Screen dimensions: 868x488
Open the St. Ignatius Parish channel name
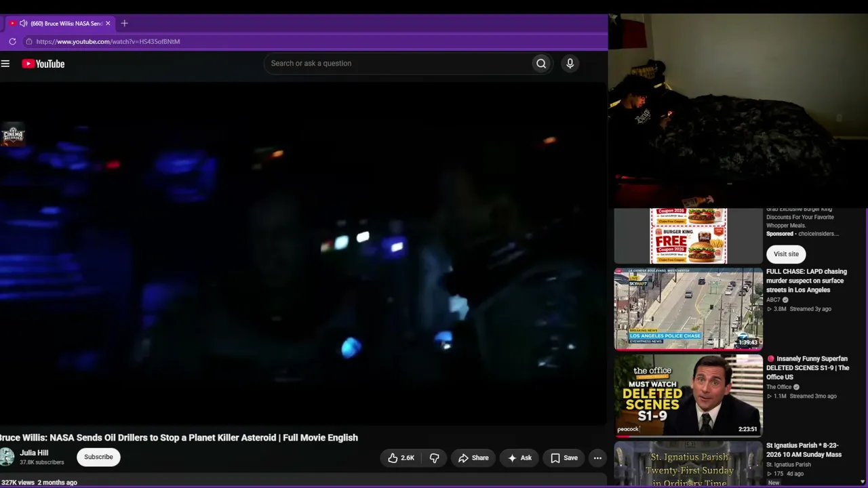coord(789,465)
